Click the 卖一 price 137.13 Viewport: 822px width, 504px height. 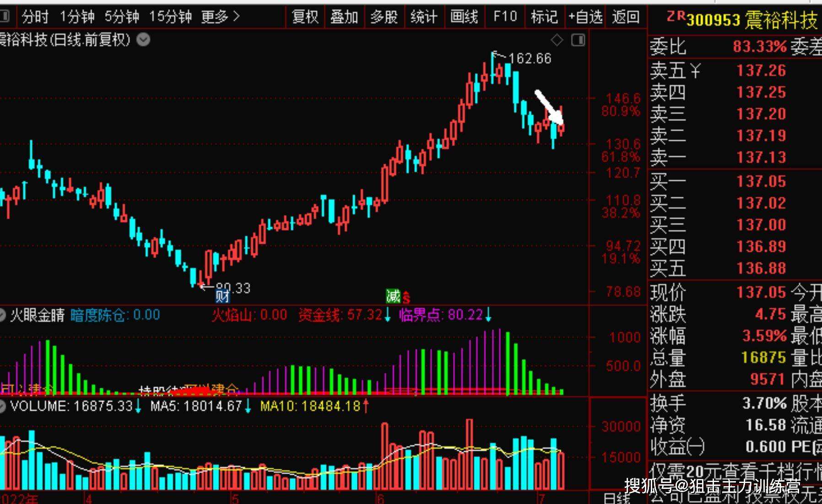(x=761, y=157)
